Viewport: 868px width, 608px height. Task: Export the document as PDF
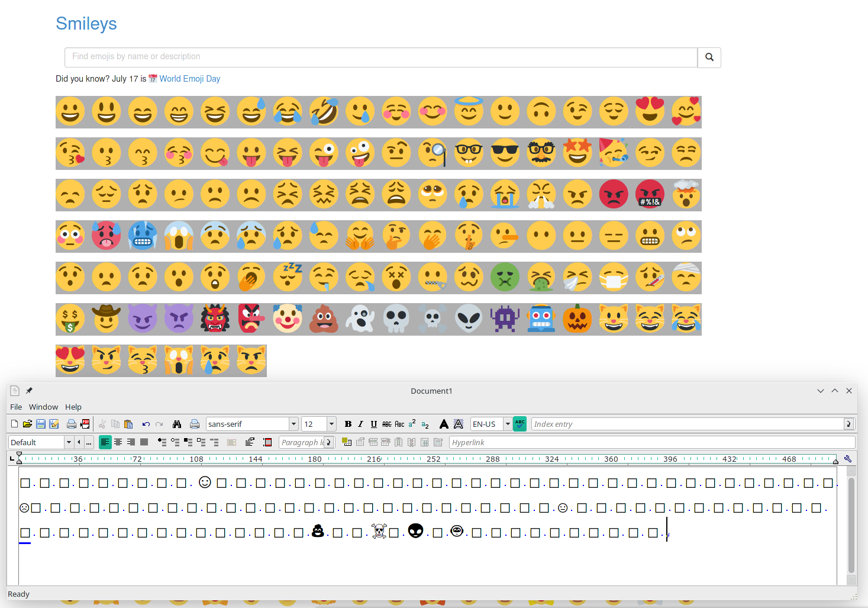pos(85,424)
